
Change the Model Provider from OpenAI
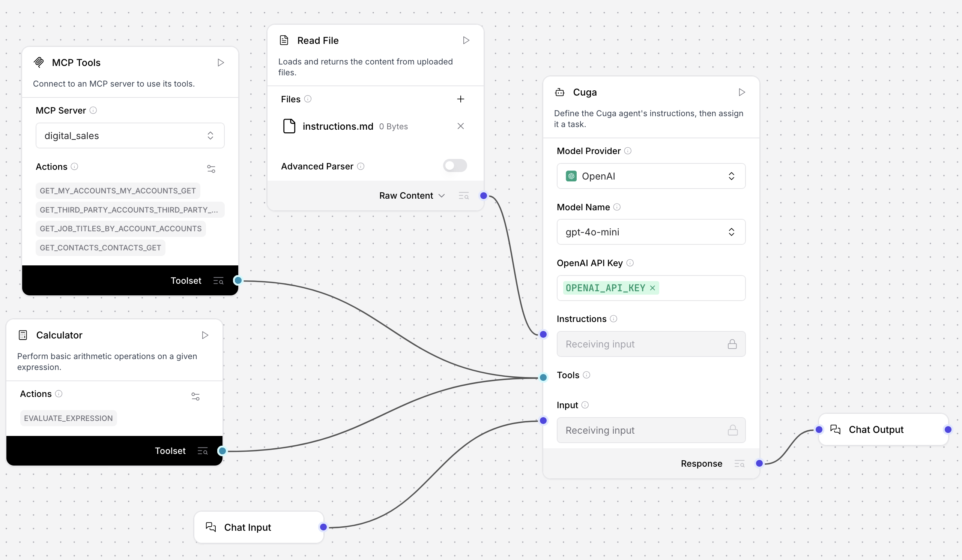click(x=731, y=176)
